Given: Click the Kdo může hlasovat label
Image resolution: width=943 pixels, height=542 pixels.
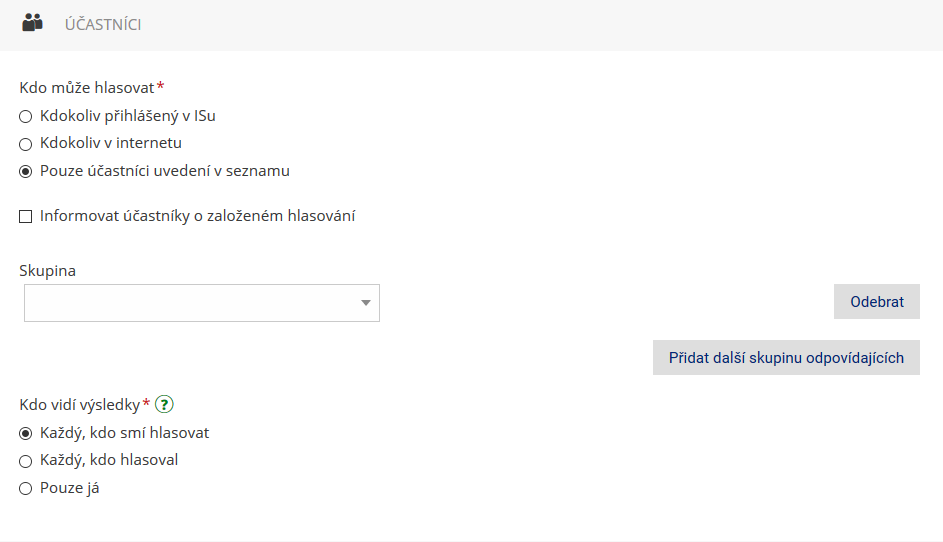Looking at the screenshot, I should [x=87, y=88].
